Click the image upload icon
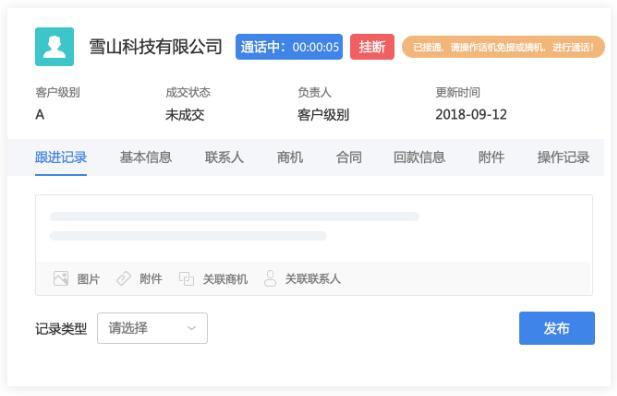The image size is (617, 396). (61, 279)
